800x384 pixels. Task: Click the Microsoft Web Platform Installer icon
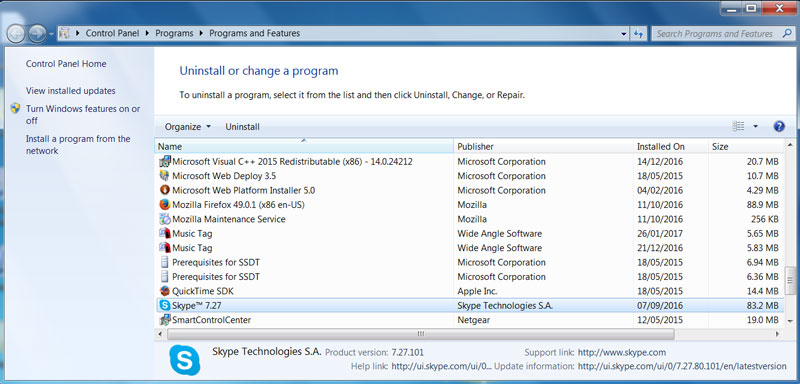point(164,190)
